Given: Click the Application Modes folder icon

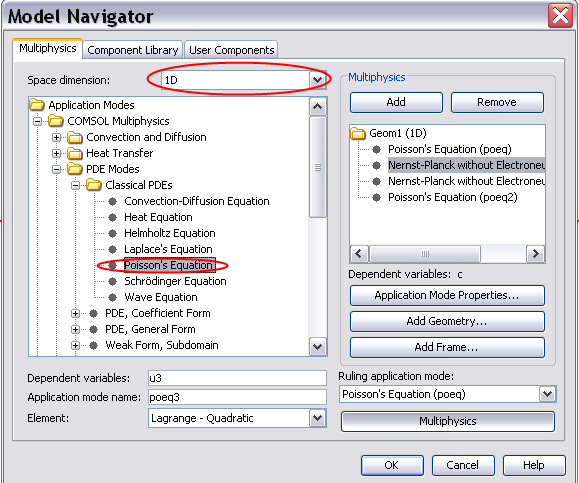Looking at the screenshot, I should (x=37, y=105).
